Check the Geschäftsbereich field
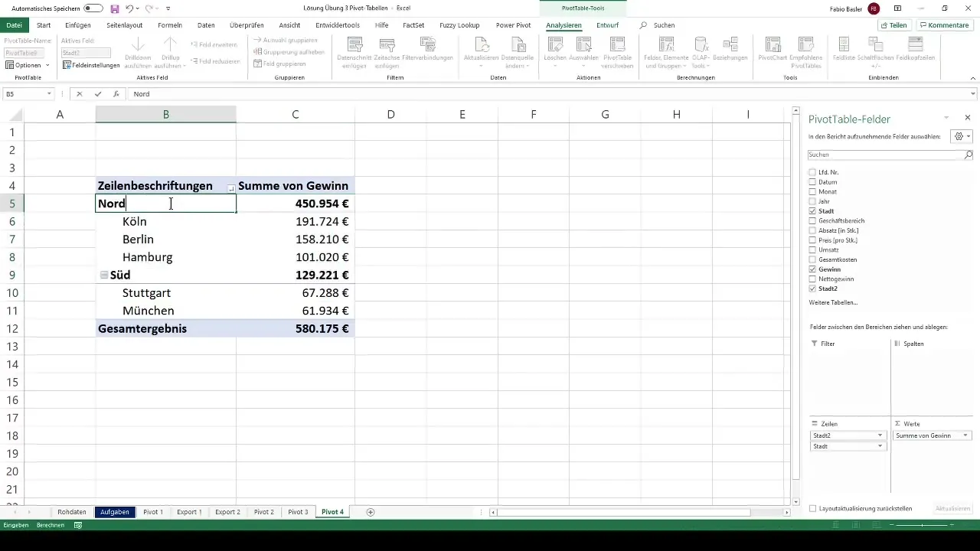Image resolution: width=980 pixels, height=551 pixels. (812, 220)
